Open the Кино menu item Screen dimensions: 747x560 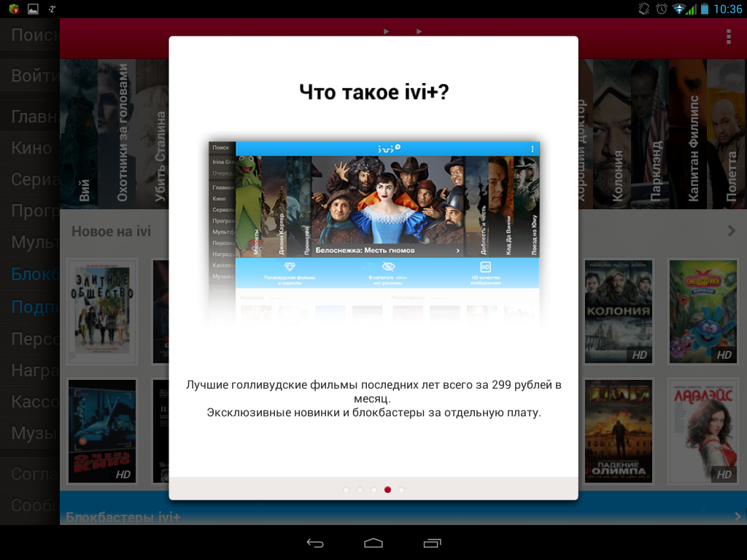[31, 148]
